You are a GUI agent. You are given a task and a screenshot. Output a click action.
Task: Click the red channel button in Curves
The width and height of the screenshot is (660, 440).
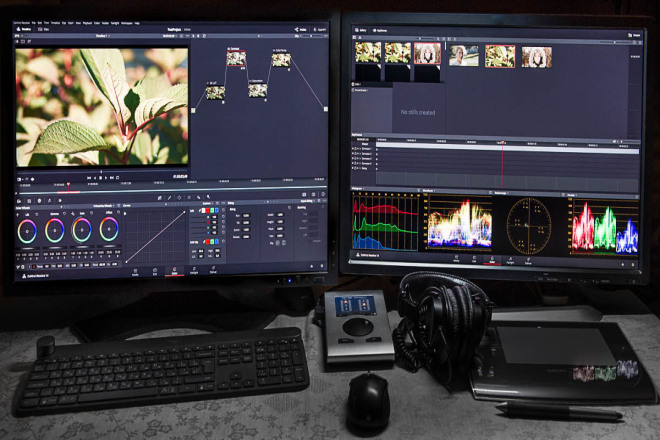[x=208, y=210]
